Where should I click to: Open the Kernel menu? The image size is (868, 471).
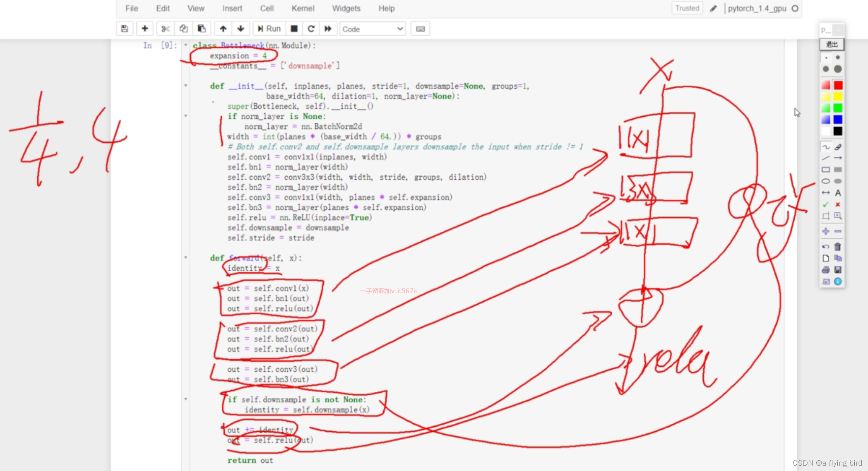(x=303, y=8)
